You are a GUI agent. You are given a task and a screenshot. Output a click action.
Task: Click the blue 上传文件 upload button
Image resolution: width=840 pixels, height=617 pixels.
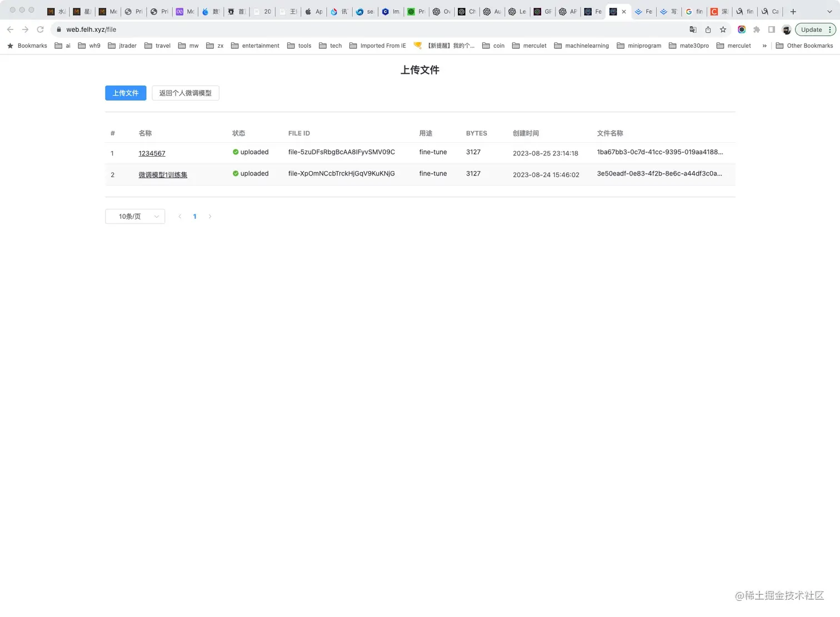pyautogui.click(x=126, y=93)
